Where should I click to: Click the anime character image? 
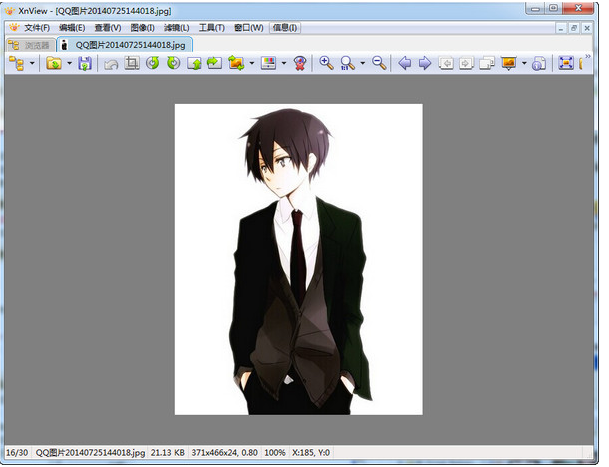(298, 259)
